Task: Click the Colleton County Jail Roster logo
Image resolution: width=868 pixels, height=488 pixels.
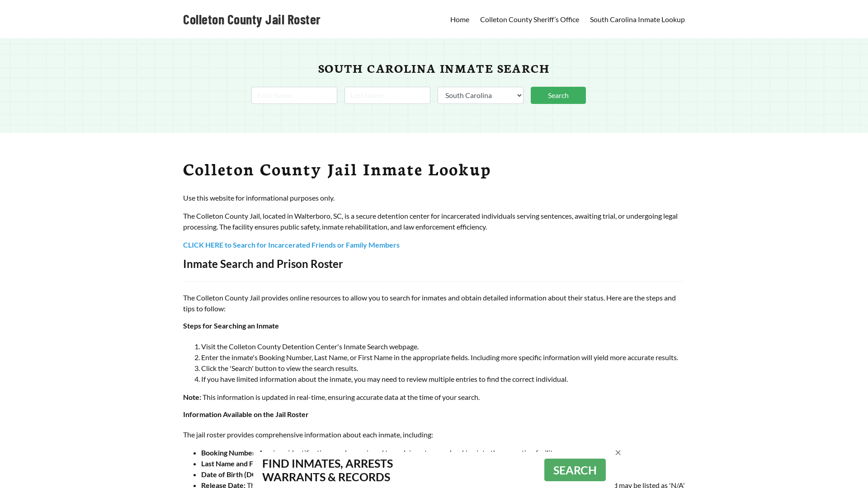Action: [251, 19]
